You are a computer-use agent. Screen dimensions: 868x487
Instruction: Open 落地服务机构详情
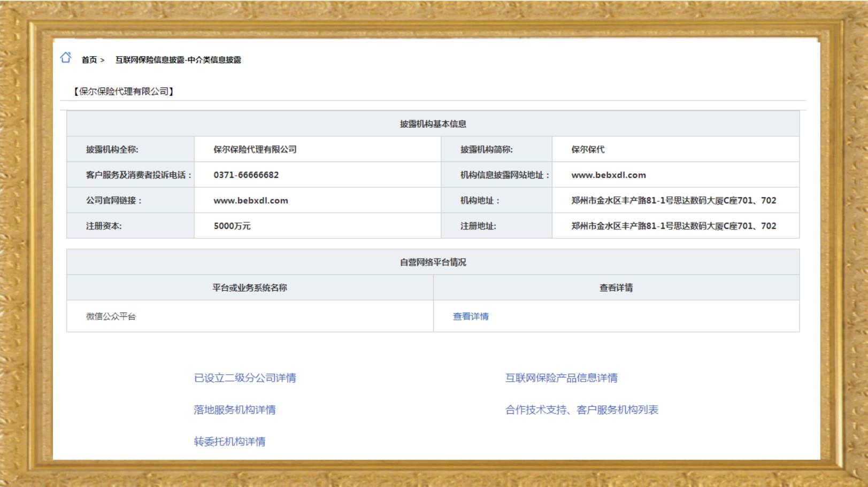click(235, 410)
